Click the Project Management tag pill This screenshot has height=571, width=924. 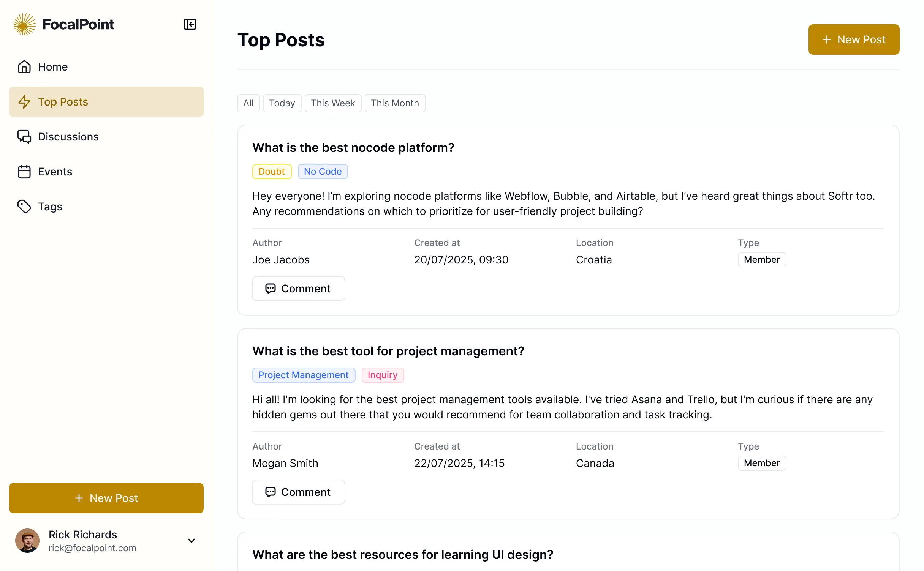pyautogui.click(x=304, y=375)
